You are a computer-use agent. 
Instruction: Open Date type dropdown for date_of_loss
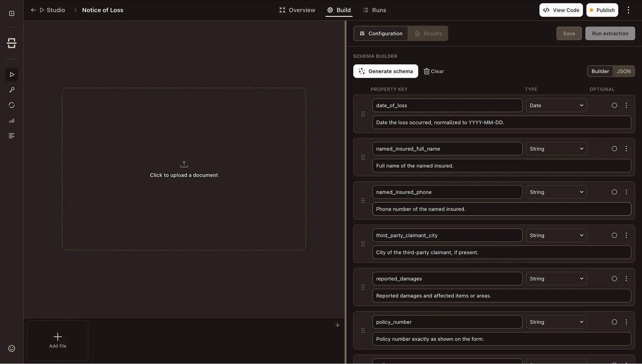[556, 106]
